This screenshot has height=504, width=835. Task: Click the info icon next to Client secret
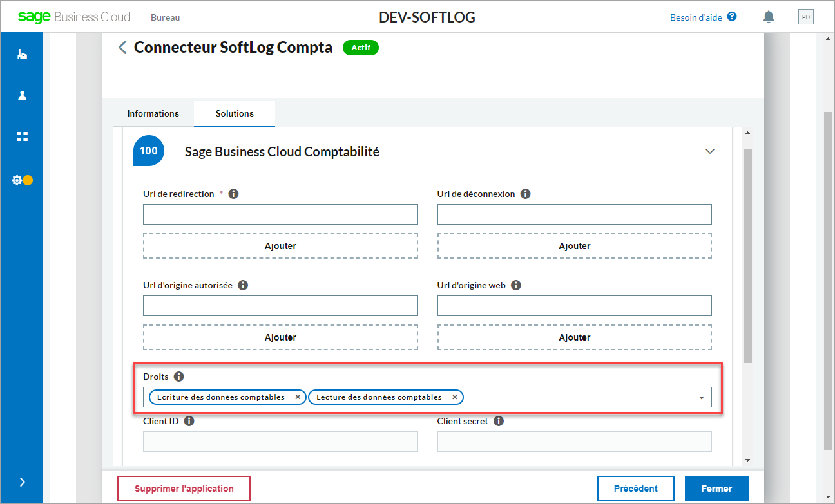[499, 421]
